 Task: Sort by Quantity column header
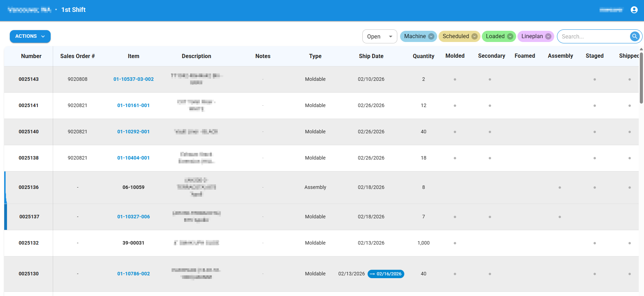423,56
